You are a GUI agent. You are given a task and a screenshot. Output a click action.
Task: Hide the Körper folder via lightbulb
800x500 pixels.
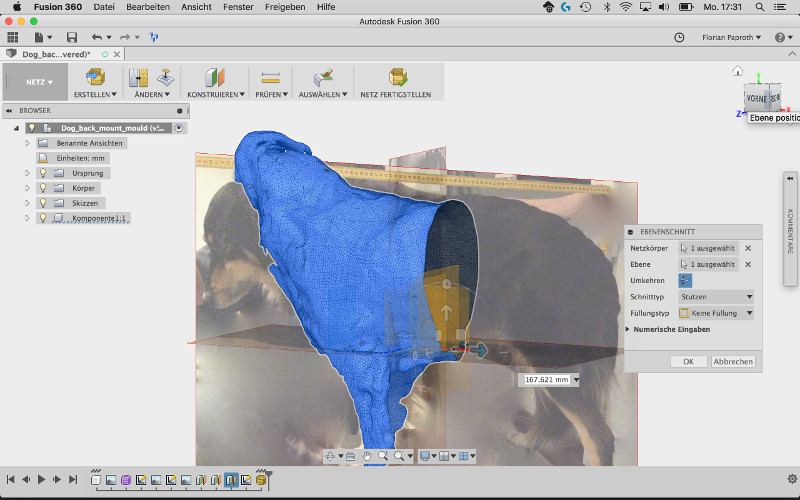coord(44,187)
